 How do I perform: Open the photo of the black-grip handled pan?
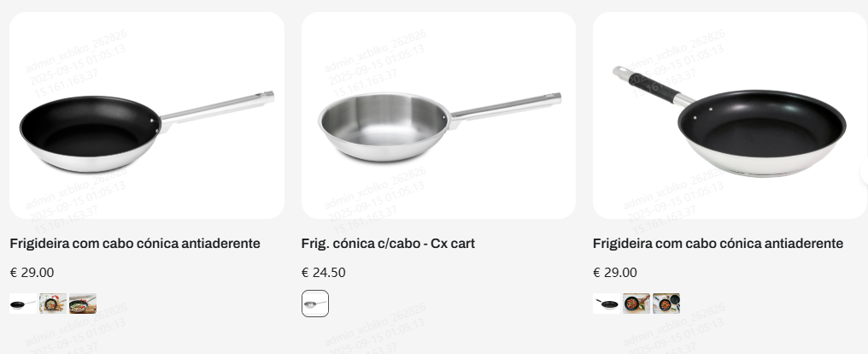tap(730, 115)
